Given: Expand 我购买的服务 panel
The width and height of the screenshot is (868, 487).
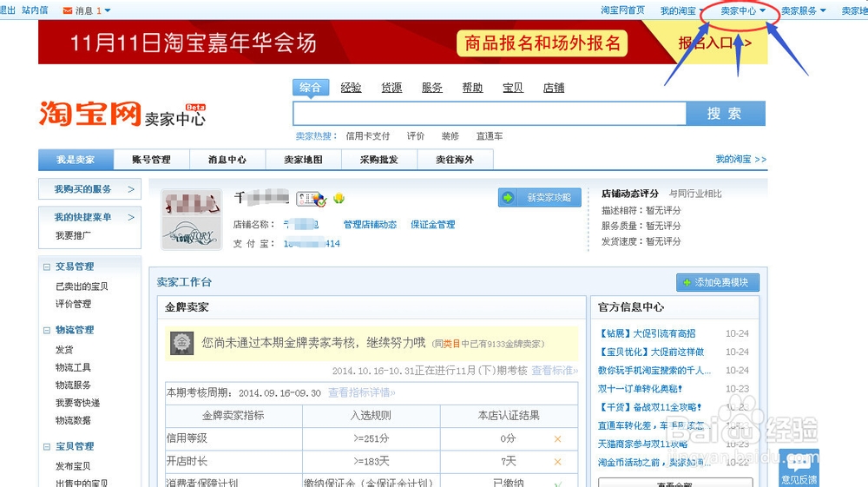Looking at the screenshot, I should (x=89, y=188).
